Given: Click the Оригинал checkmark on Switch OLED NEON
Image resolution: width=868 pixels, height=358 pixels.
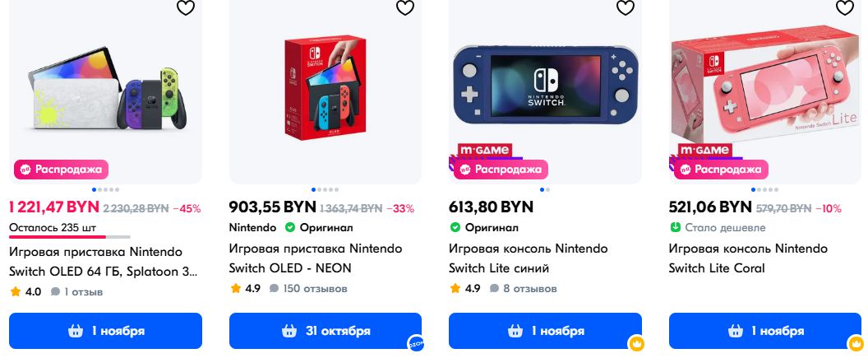Looking at the screenshot, I should click(290, 227).
